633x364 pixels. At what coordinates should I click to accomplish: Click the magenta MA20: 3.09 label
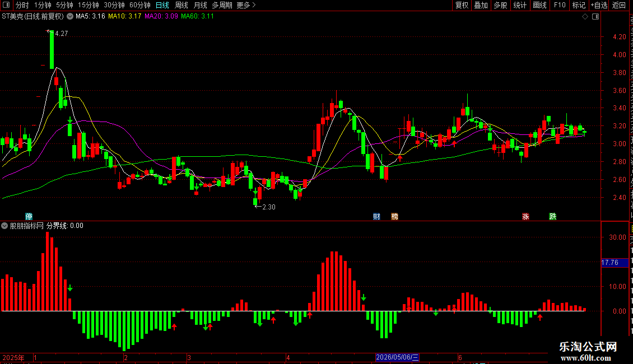tap(161, 17)
